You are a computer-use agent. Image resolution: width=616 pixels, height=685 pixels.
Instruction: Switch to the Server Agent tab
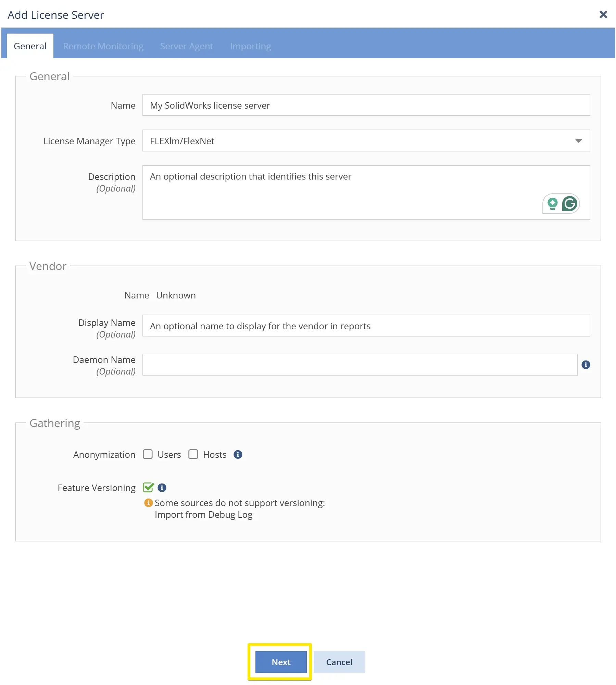pos(187,46)
